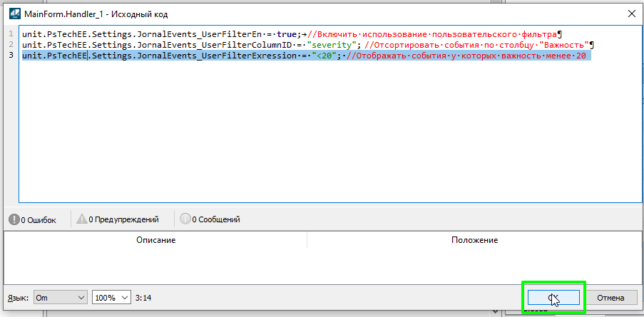Sort messages by the Описание column header
Viewport: 644px width, 317px height.
(x=155, y=240)
